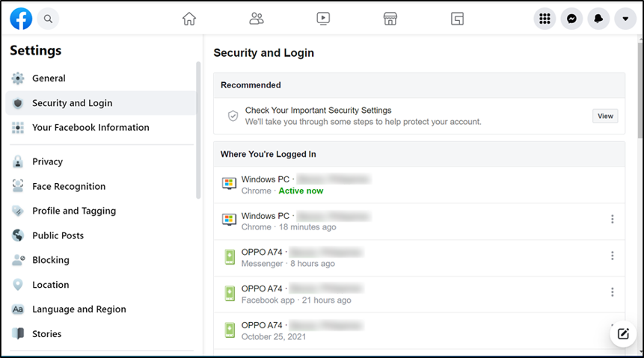Open Messenger from the top bar
644x358 pixels.
pos(571,19)
